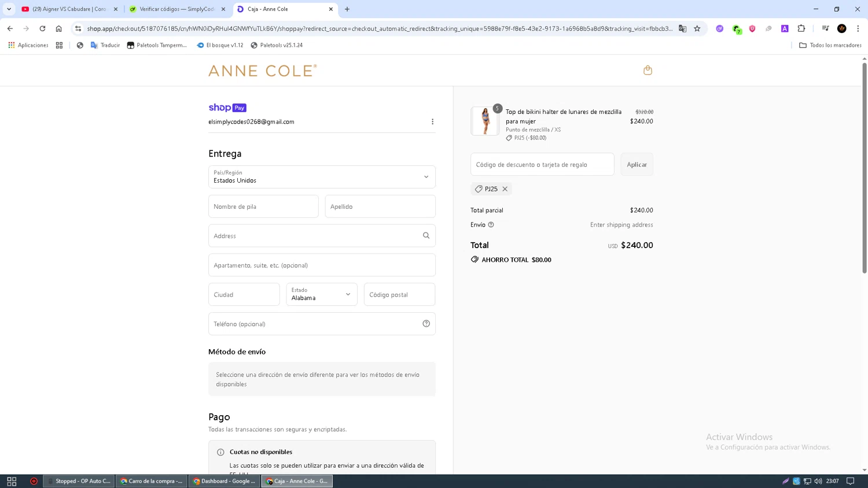The image size is (868, 488).
Task: Click the elsimplycodes0268@gmail.com email text
Action: click(x=251, y=122)
